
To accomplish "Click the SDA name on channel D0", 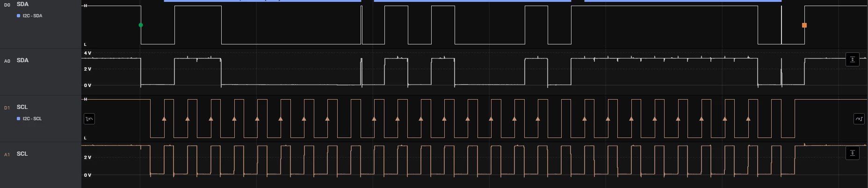I will 22,4.
